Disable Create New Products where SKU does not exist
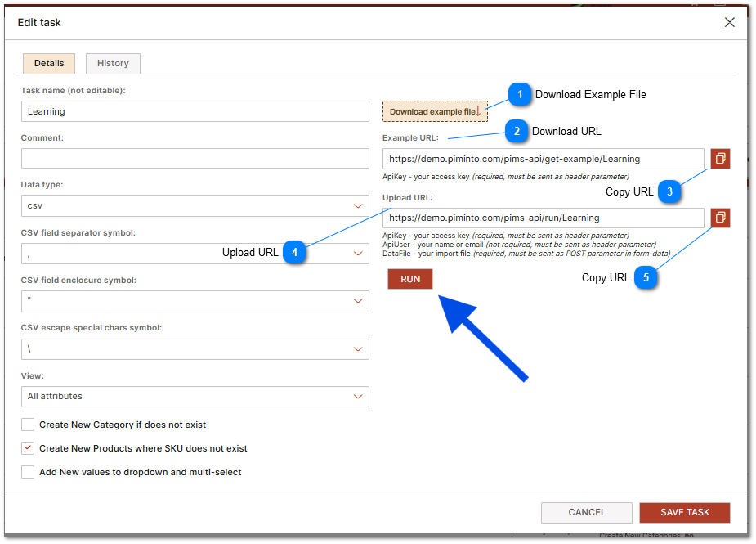This screenshot has width=756, height=544. click(27, 448)
